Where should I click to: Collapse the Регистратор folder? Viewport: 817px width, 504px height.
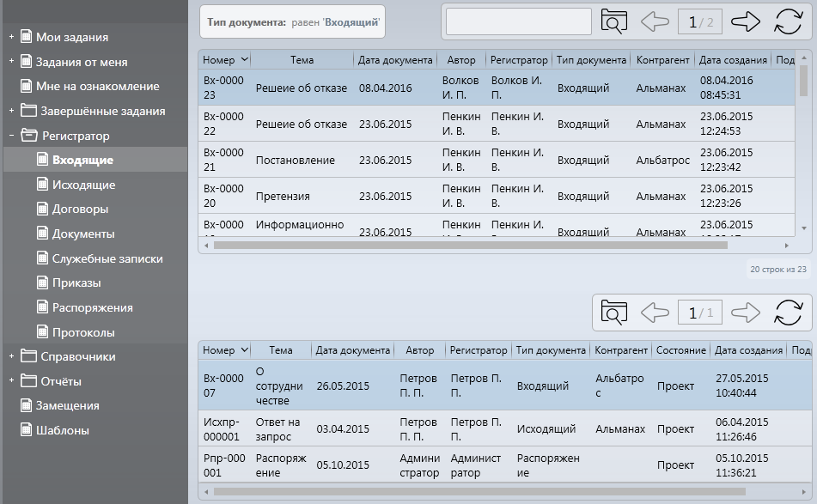click(x=11, y=136)
